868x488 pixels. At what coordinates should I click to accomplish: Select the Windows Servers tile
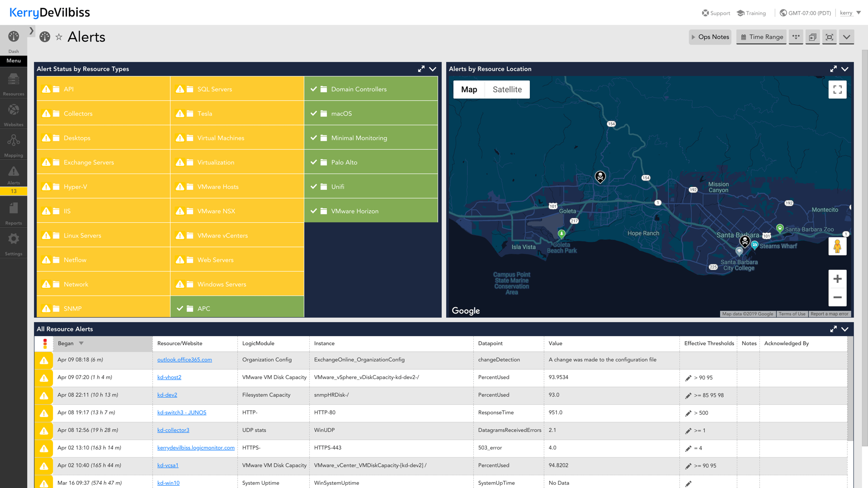click(x=237, y=284)
